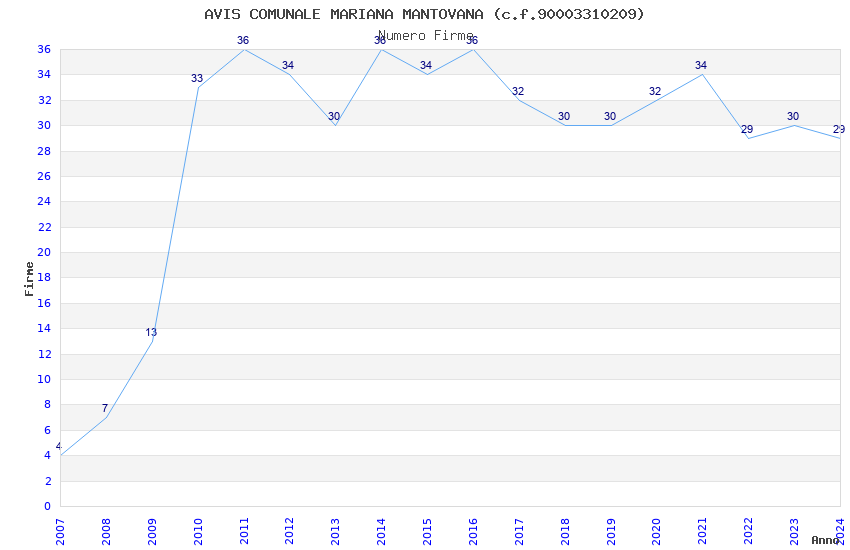Click the data label 30 for 2018

[564, 117]
